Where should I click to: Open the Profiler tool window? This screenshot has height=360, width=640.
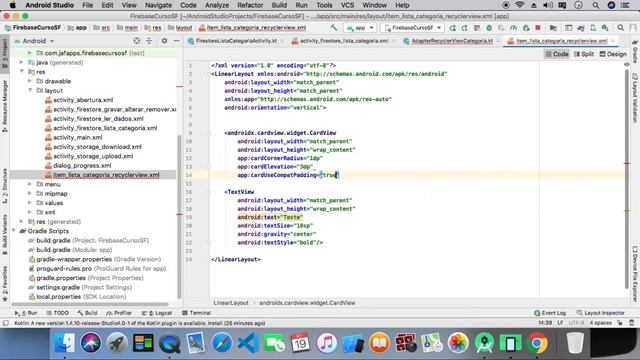click(x=119, y=313)
